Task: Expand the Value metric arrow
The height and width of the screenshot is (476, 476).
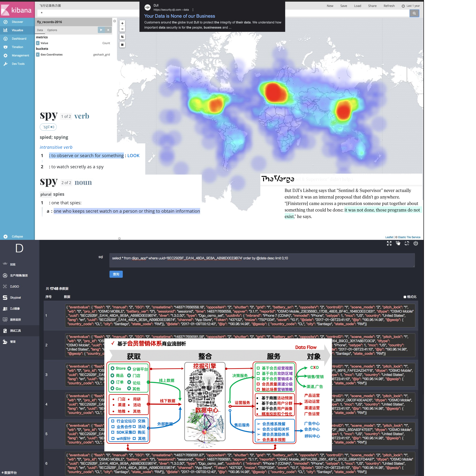Action: [x=38, y=43]
